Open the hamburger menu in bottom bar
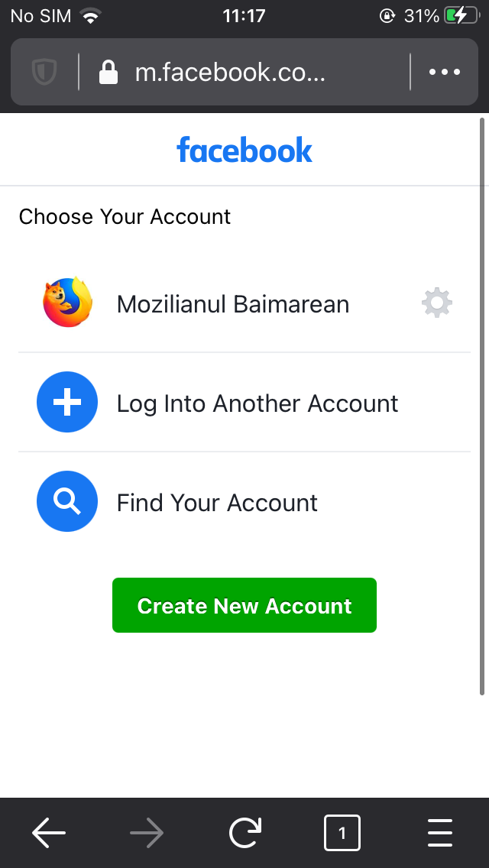Viewport: 489px width, 868px height. [x=440, y=833]
